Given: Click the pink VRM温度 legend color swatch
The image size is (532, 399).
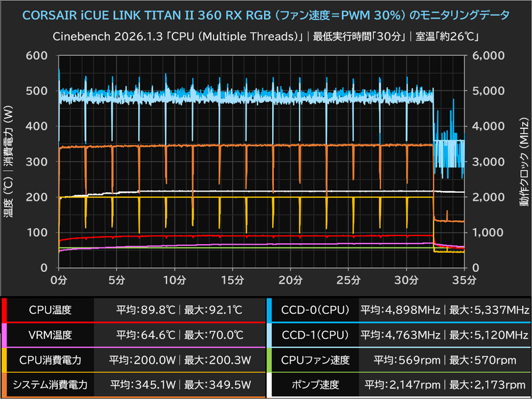Looking at the screenshot, I should click(4, 335).
